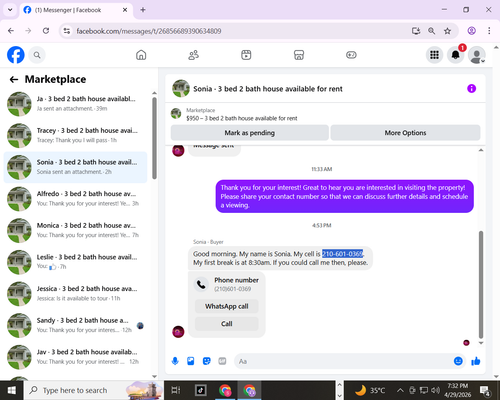Click Sandy's seen avatar in list
The height and width of the screenshot is (400, 500).
point(140,326)
